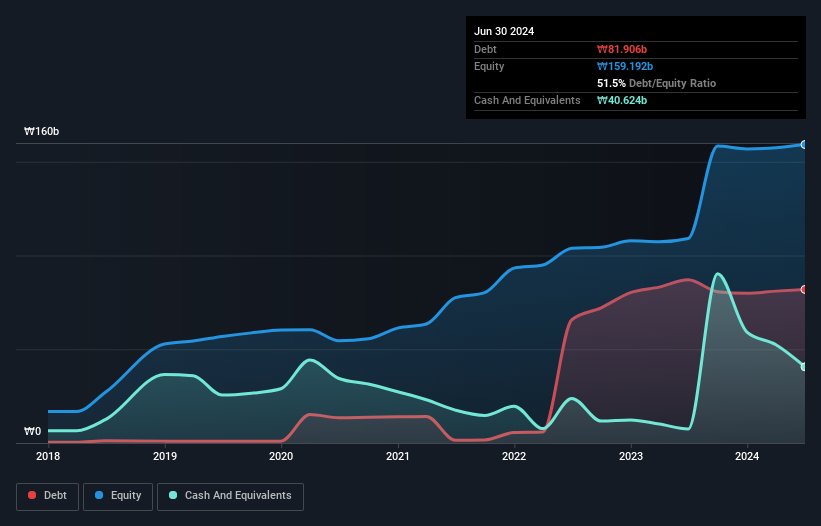
Task: Click the Jun 30 2024 tooltip date
Action: click(504, 31)
